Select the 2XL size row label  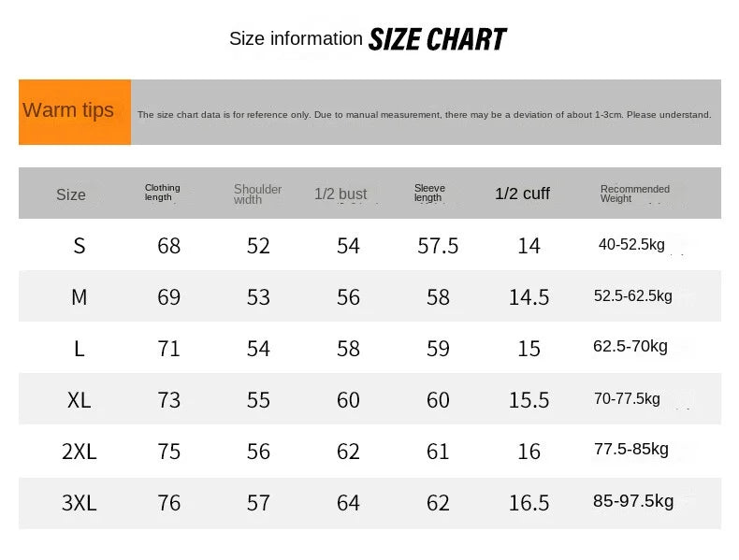point(80,452)
